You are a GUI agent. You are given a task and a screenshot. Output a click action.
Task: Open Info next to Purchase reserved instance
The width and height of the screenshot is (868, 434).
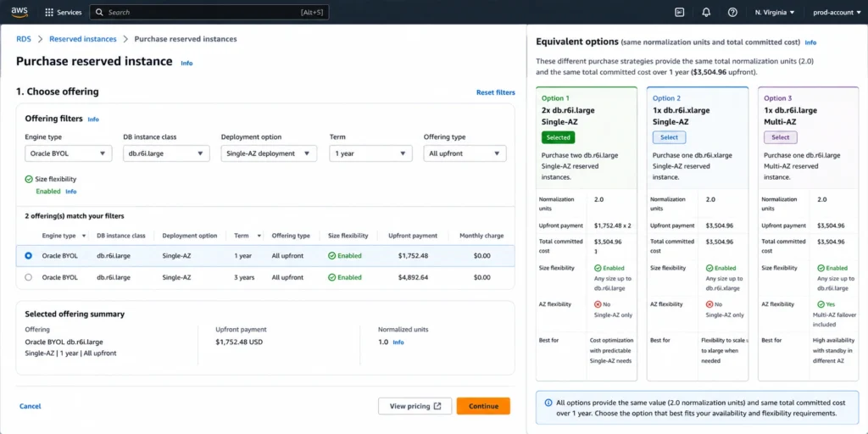click(x=187, y=63)
